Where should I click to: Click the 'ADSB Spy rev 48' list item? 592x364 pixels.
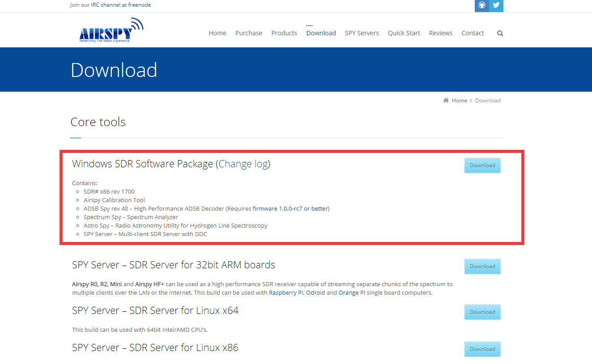[206, 208]
